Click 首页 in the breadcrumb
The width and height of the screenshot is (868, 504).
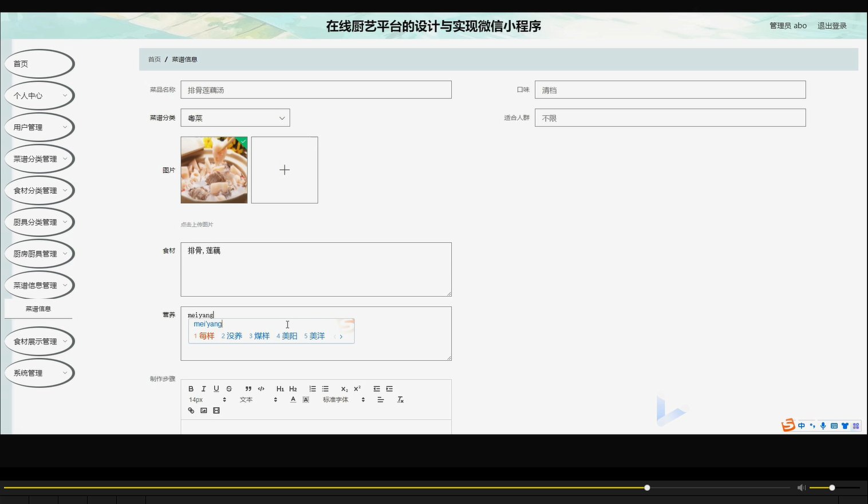(x=155, y=60)
